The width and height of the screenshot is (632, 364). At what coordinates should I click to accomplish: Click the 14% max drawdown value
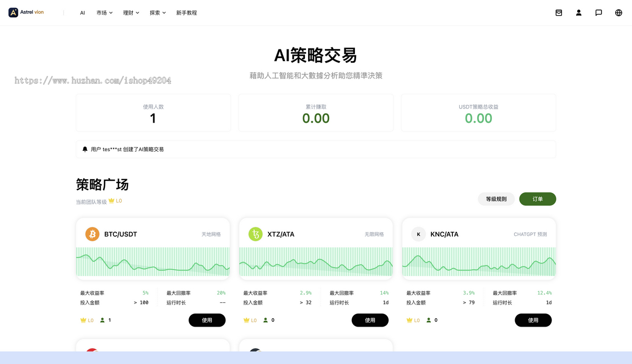pyautogui.click(x=384, y=293)
